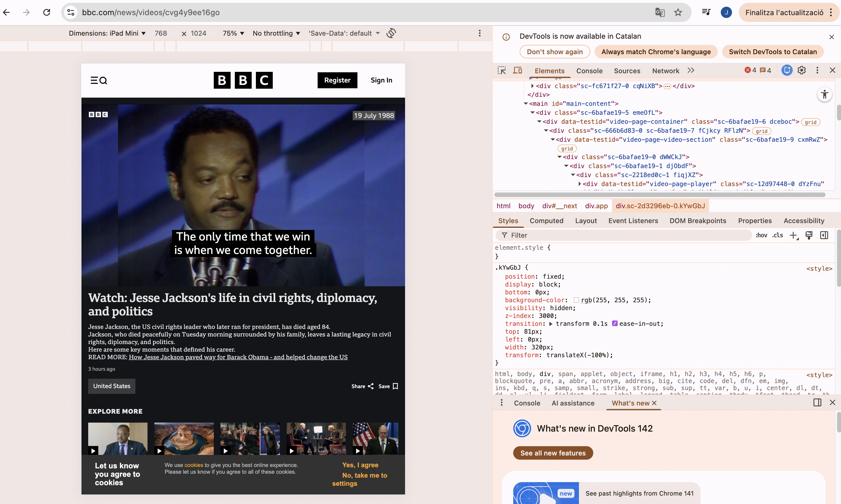Switch to the Computed tab

click(546, 221)
